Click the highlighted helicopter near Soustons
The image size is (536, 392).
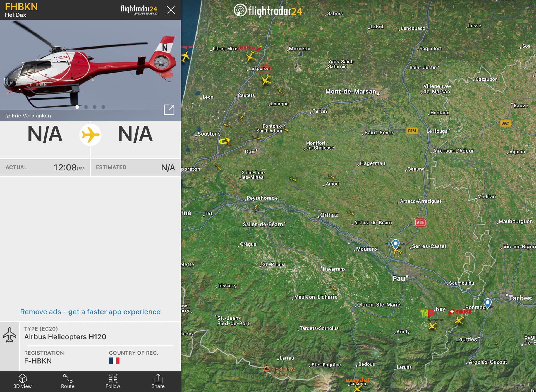click(x=225, y=142)
